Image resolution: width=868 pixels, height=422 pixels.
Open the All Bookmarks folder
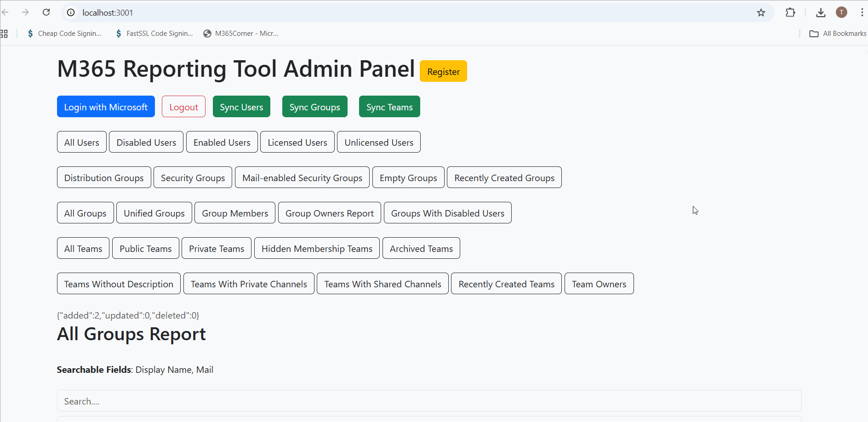[838, 34]
